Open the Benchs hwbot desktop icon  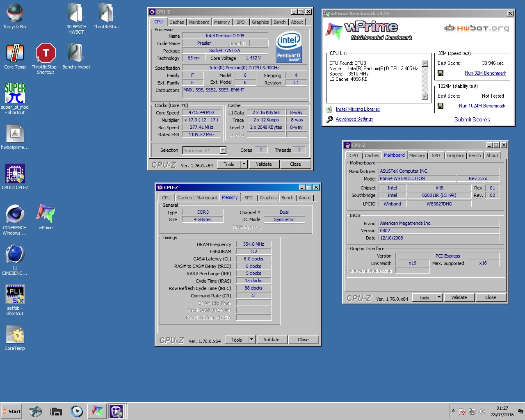(76, 53)
